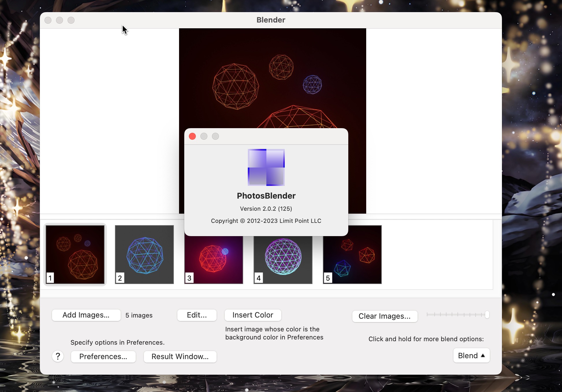This screenshot has width=562, height=392.
Task: Clear Images... button
Action: [x=385, y=316]
